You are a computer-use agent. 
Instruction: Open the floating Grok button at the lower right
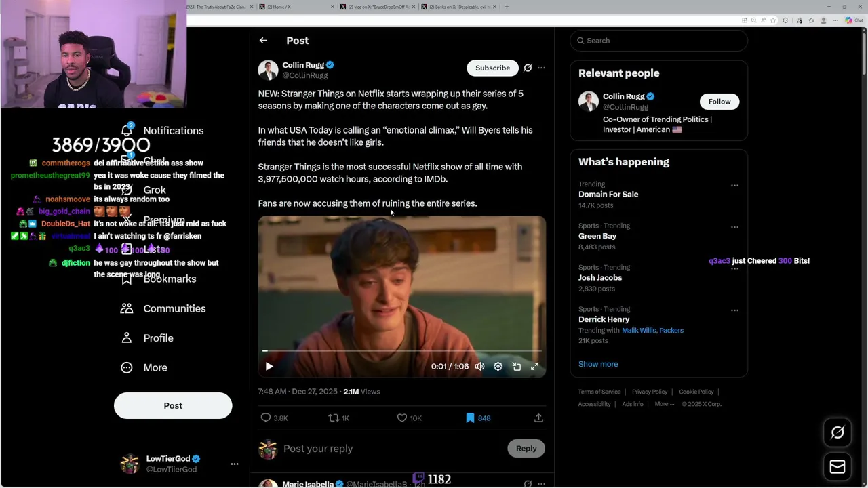837,432
